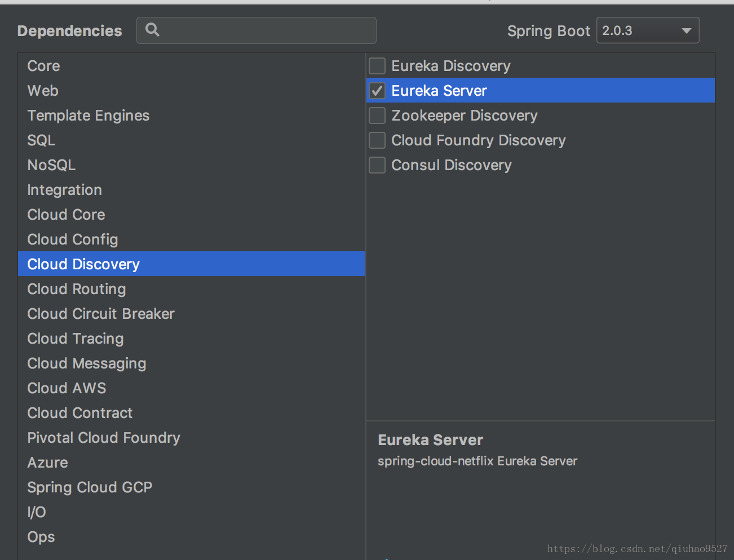This screenshot has height=560, width=734.
Task: Click the Cloud Foundry Discovery label
Action: pyautogui.click(x=479, y=140)
